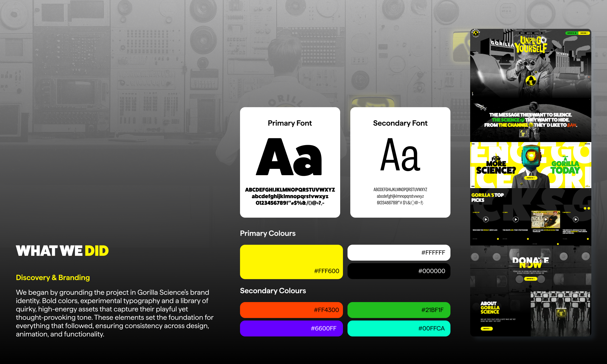Select the yellow #FFF600 primary colour swatch
Screen dimensions: 607x364
(291, 262)
